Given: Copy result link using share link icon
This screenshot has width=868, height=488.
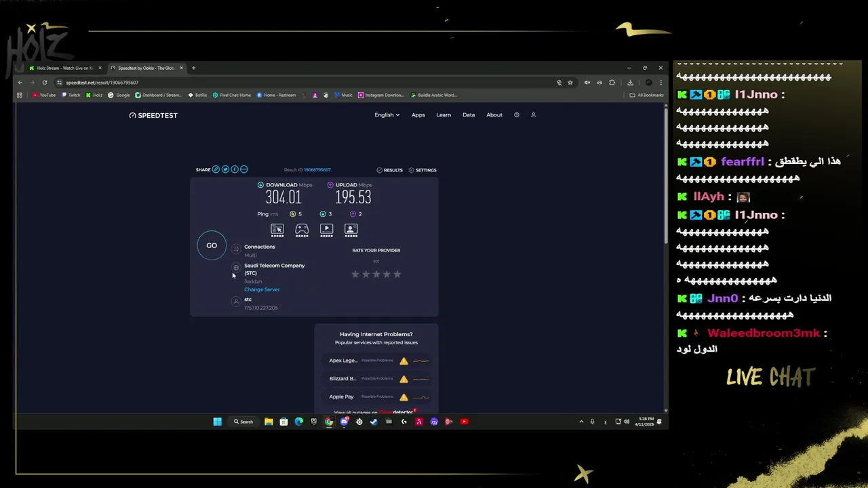Looking at the screenshot, I should (216, 169).
